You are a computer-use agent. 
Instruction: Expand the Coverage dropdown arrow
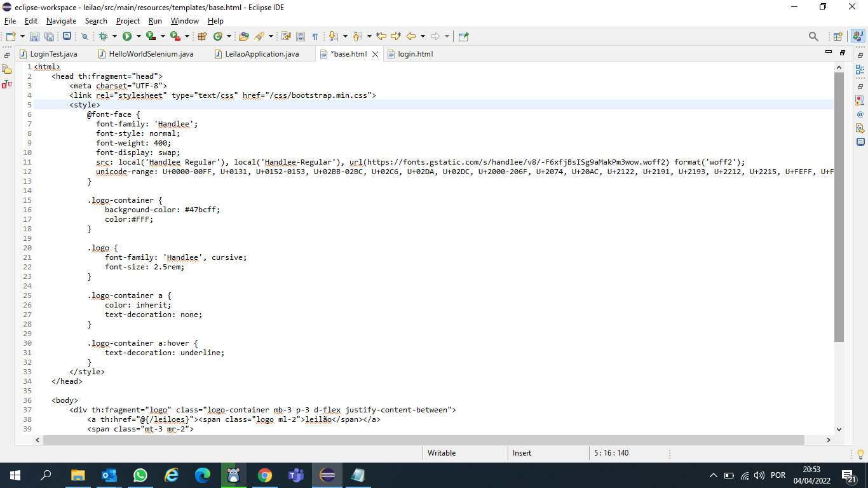(x=163, y=36)
